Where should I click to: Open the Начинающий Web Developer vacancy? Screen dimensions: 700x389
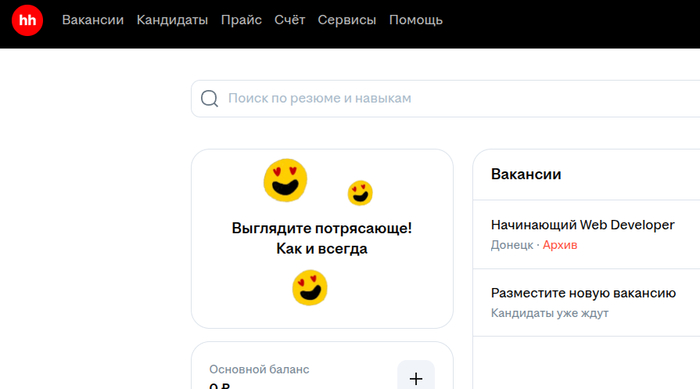pyautogui.click(x=583, y=225)
